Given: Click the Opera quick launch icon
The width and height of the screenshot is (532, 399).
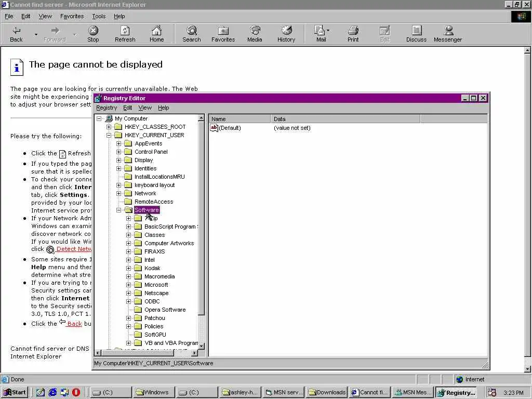Looking at the screenshot, I should click(x=76, y=392).
